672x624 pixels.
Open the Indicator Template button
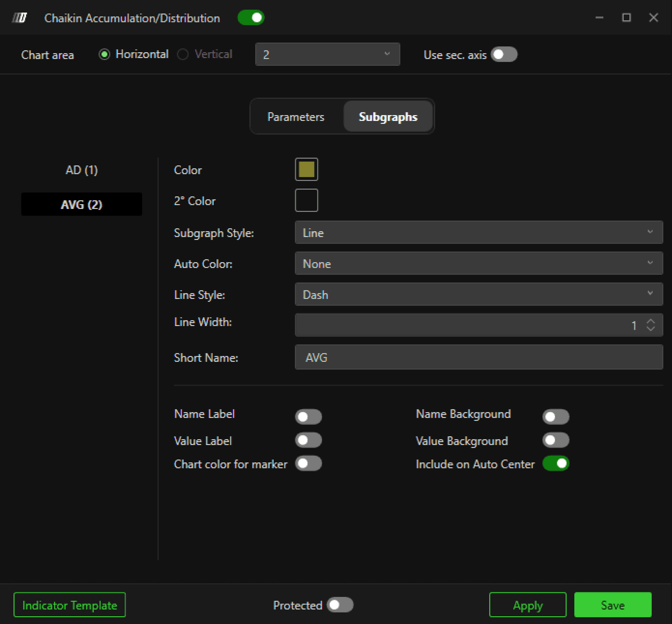pyautogui.click(x=70, y=605)
